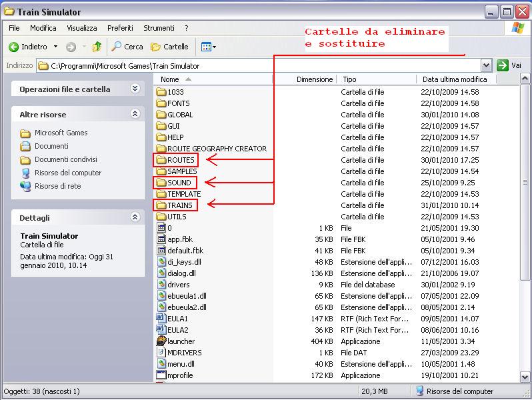Viewport: 532px width, 400px height.
Task: Select the ebueula2.dll file name
Action: [187, 307]
